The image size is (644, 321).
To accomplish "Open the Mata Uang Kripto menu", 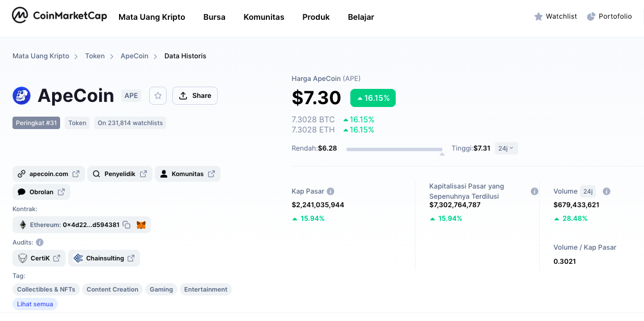I will [x=151, y=17].
